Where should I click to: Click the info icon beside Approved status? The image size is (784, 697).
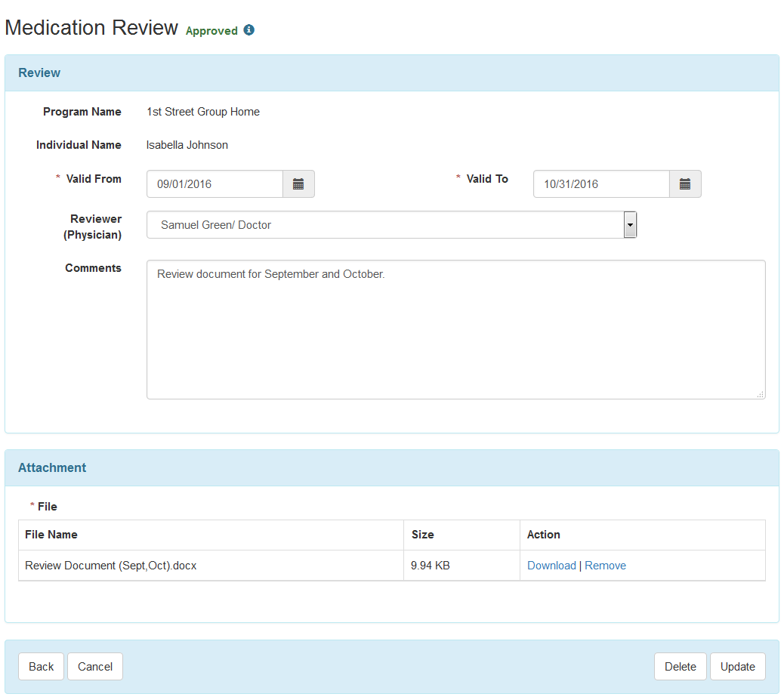click(x=249, y=30)
